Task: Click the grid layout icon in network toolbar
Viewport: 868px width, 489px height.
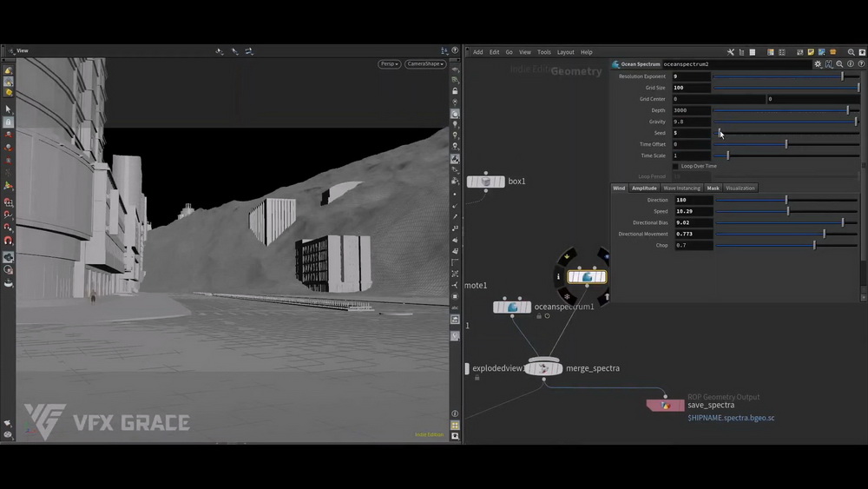Action: coord(782,52)
